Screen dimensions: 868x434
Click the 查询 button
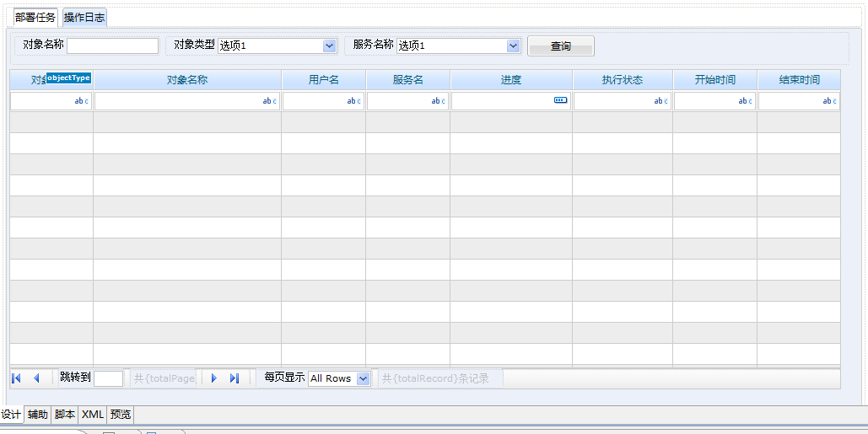click(x=561, y=46)
